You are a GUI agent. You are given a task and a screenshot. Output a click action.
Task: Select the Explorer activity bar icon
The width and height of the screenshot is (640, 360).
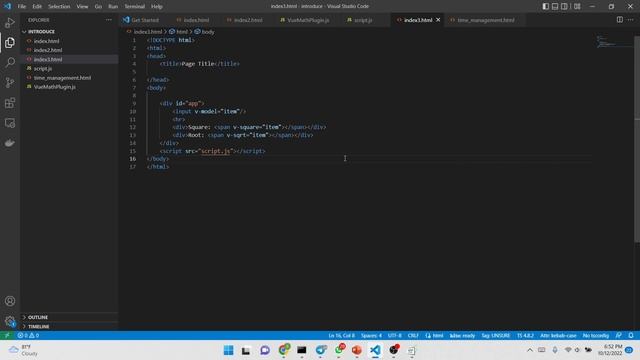coord(10,42)
